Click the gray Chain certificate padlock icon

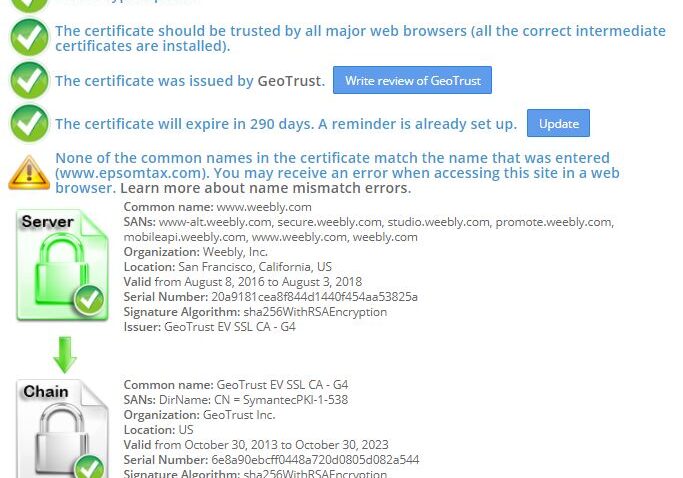pos(62,429)
